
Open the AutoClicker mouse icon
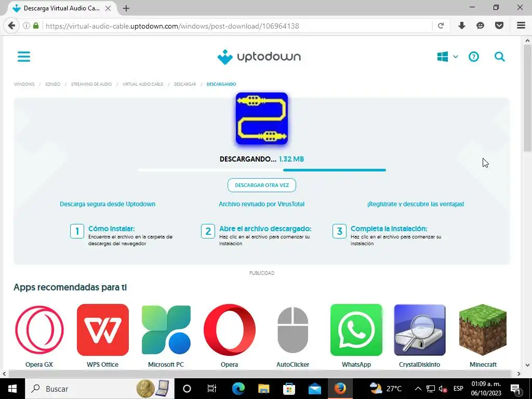coord(293,330)
